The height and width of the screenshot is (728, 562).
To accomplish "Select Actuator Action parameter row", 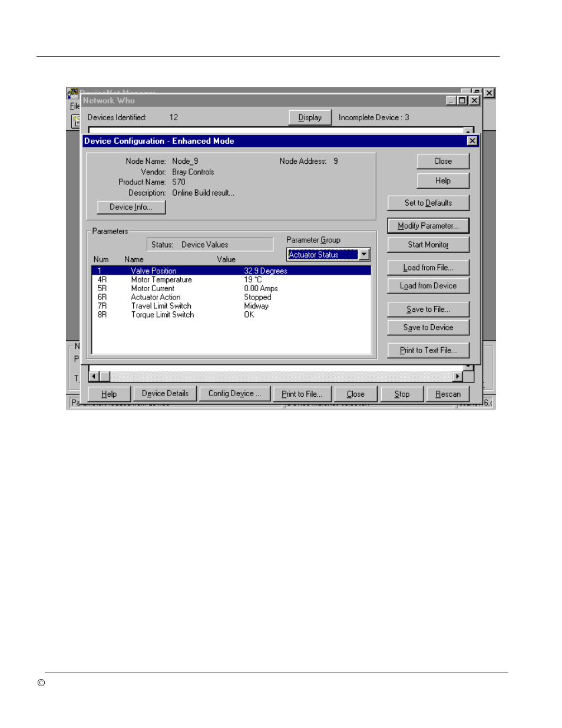I will point(232,297).
